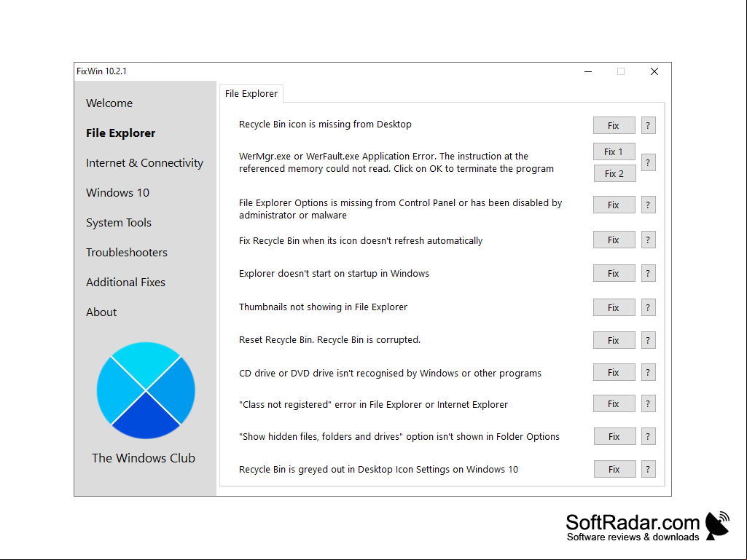Select File Explorer in the sidebar
The image size is (747, 560).
click(x=120, y=133)
